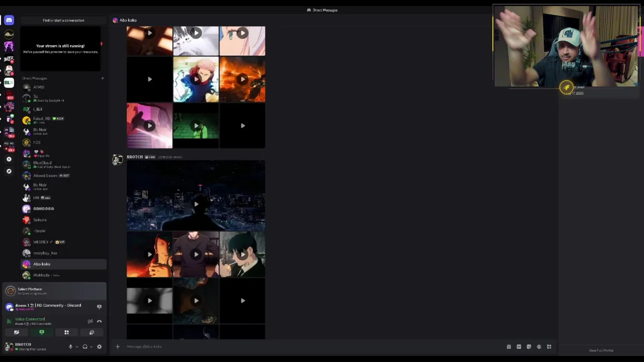This screenshot has width=644, height=362.
Task: Click into Message @Abo koko input field
Action: pyautogui.click(x=312, y=346)
